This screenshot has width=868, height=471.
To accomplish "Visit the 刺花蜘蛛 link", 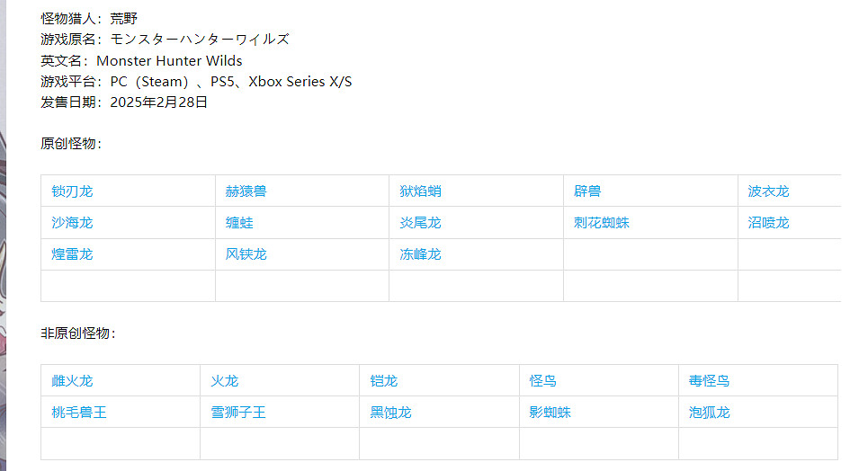I will [601, 223].
